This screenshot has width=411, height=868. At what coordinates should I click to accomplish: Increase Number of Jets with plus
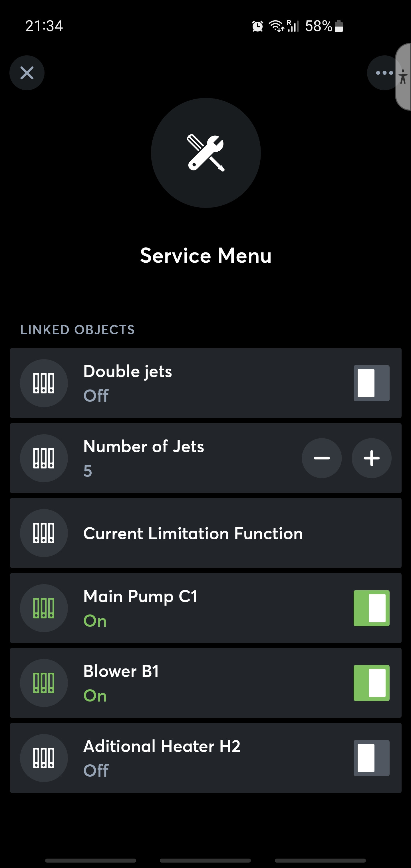coord(371,458)
